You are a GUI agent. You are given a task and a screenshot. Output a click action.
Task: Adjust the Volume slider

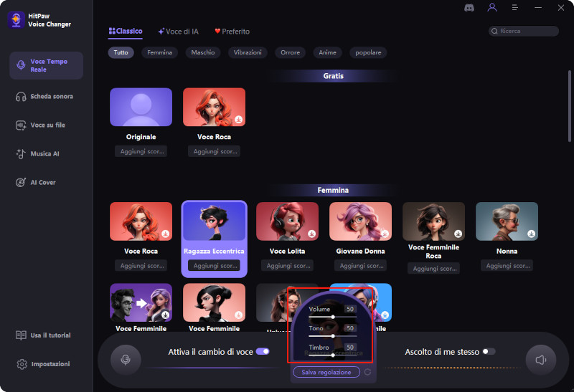click(x=333, y=317)
